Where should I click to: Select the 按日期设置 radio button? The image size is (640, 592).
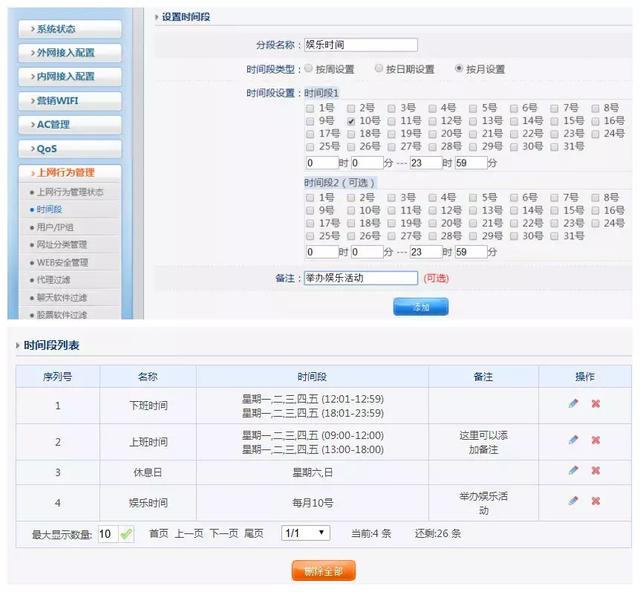point(379,69)
